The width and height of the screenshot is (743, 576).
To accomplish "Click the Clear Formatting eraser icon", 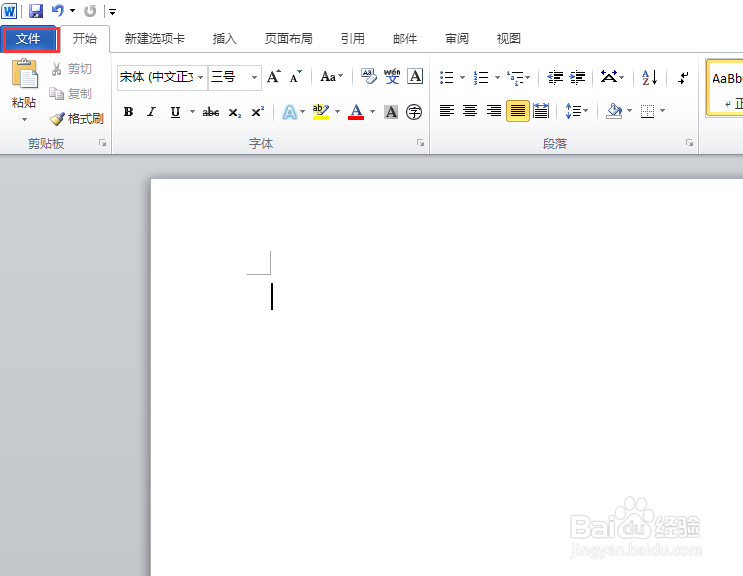I will tap(369, 76).
